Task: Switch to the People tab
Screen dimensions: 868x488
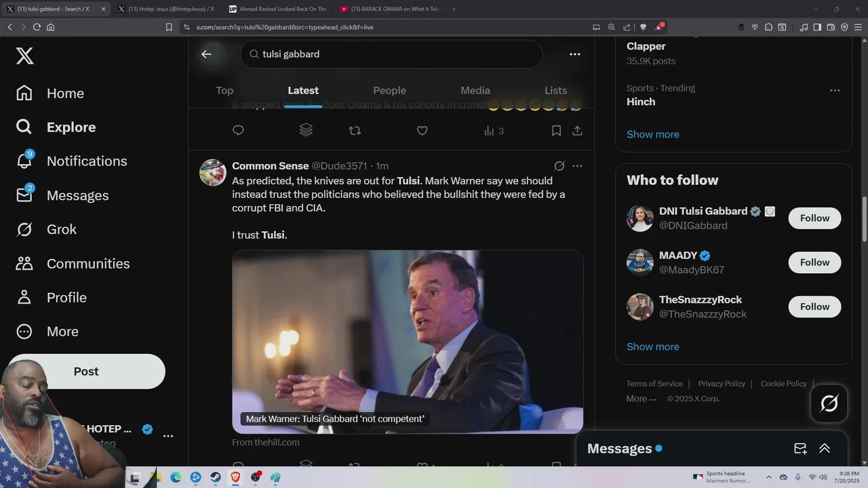Action: coord(389,90)
